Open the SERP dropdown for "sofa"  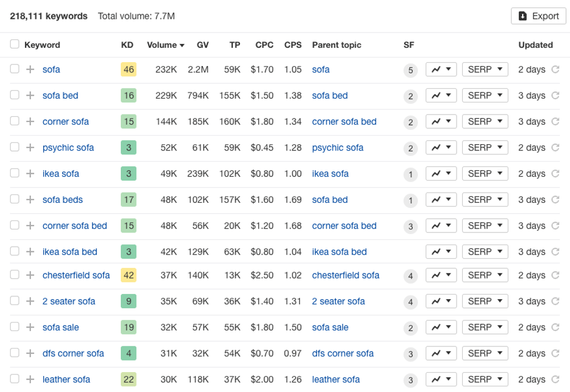point(484,69)
